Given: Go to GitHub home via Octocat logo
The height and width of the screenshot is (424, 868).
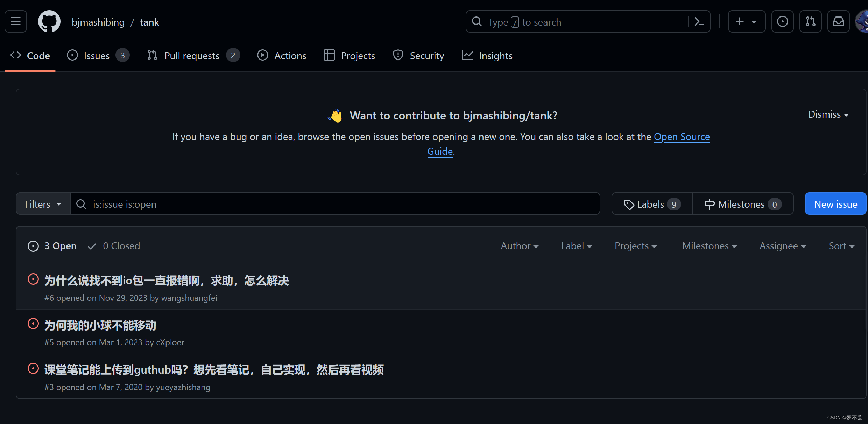Looking at the screenshot, I should coord(49,22).
